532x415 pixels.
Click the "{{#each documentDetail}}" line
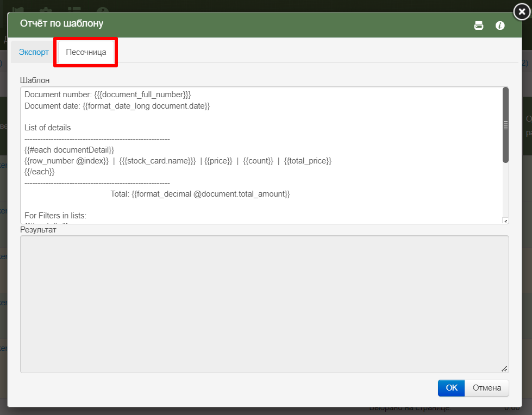69,150
